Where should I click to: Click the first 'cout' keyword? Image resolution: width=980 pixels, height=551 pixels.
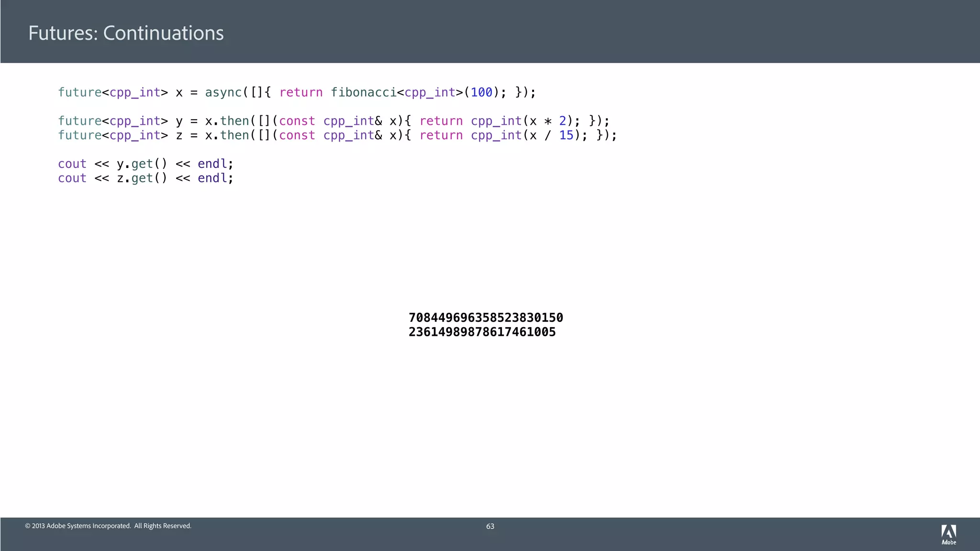coord(72,164)
